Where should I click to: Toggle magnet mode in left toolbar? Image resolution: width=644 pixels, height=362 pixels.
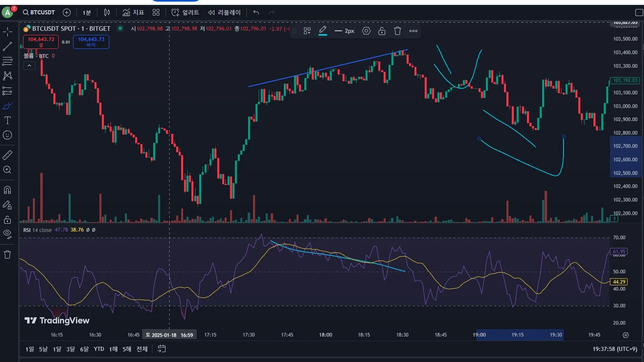point(7,190)
